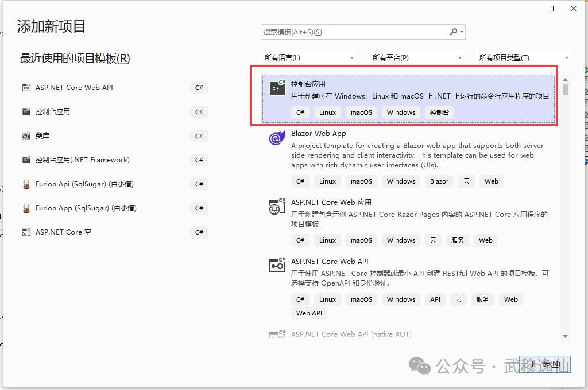Choose recent template 类库
The height and width of the screenshot is (390, 588).
(x=42, y=135)
